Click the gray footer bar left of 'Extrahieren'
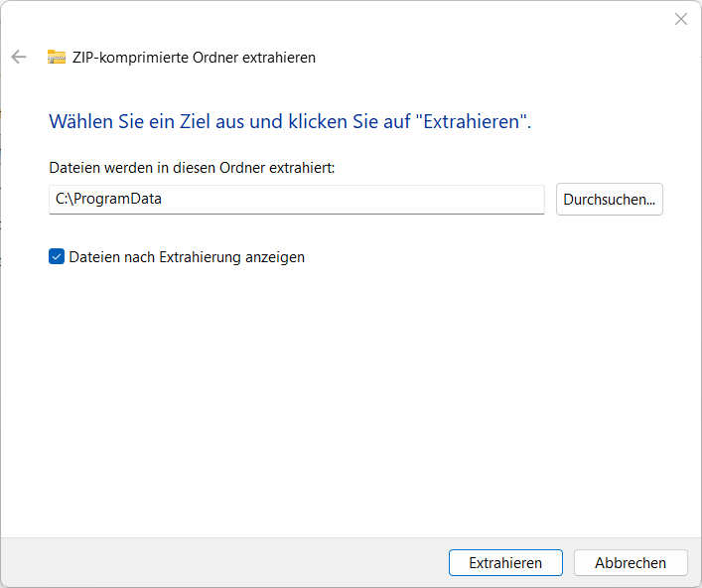The height and width of the screenshot is (588, 702). click(218, 563)
